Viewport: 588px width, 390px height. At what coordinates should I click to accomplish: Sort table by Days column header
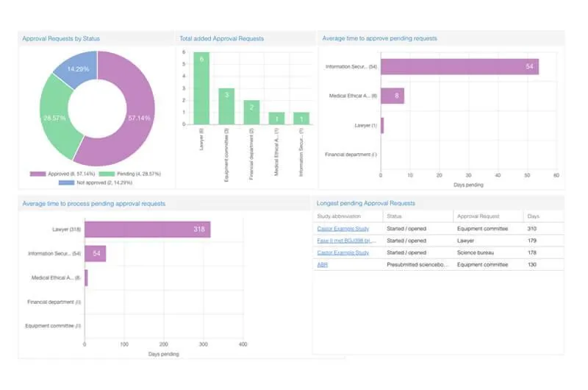(x=534, y=216)
